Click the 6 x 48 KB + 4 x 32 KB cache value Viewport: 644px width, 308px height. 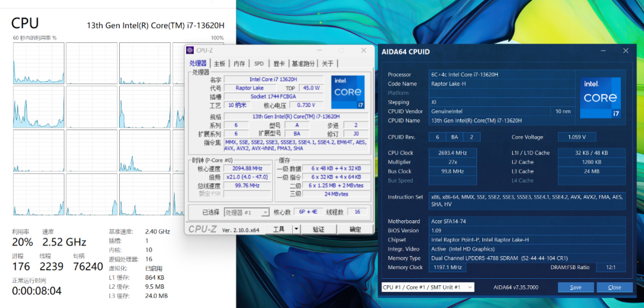pos(336,168)
